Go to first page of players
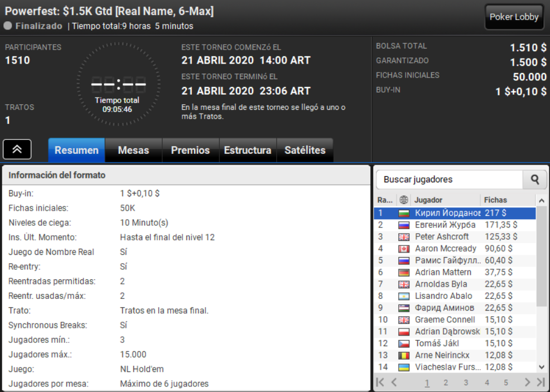 click(x=380, y=382)
